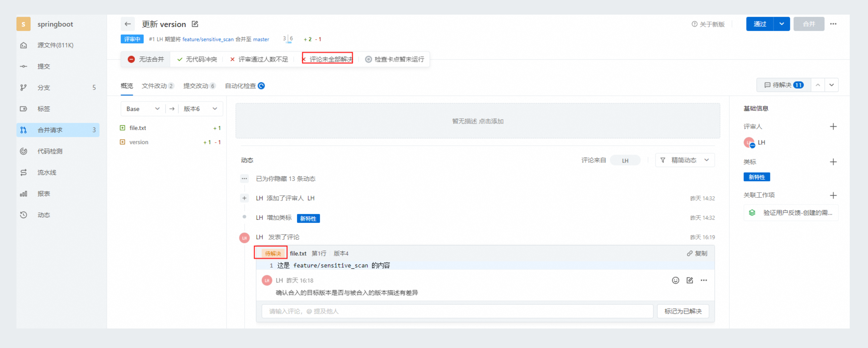Open 报表 chart icon in sidebar
The image size is (868, 348).
click(x=23, y=194)
